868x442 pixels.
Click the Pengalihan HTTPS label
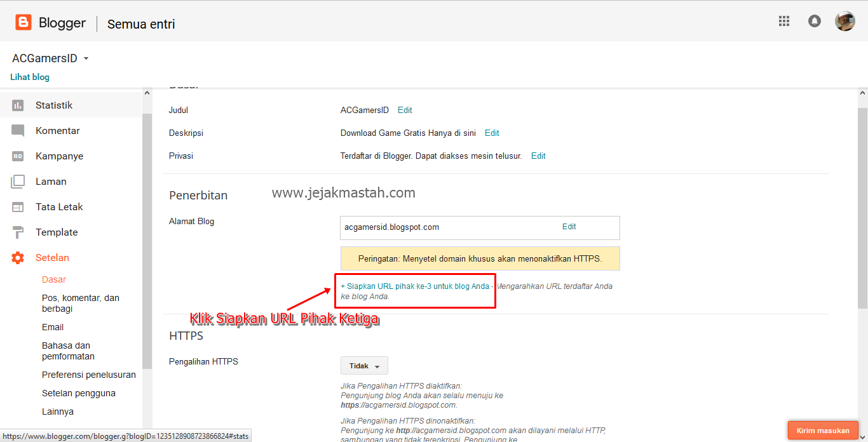[x=203, y=361]
